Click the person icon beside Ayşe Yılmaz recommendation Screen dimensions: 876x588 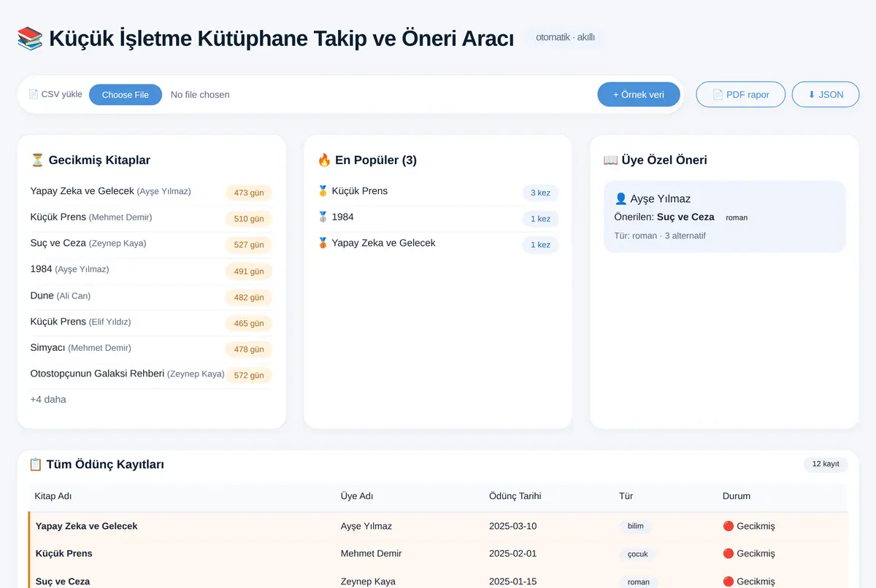click(621, 198)
